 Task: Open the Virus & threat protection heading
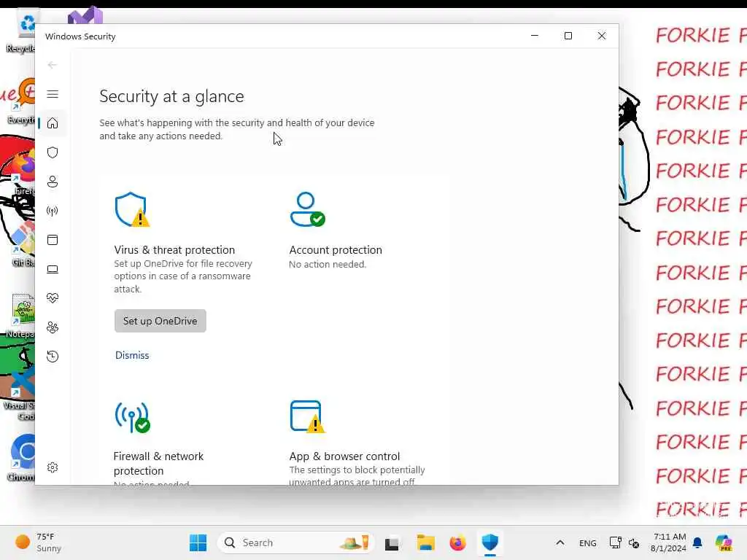pyautogui.click(x=174, y=250)
